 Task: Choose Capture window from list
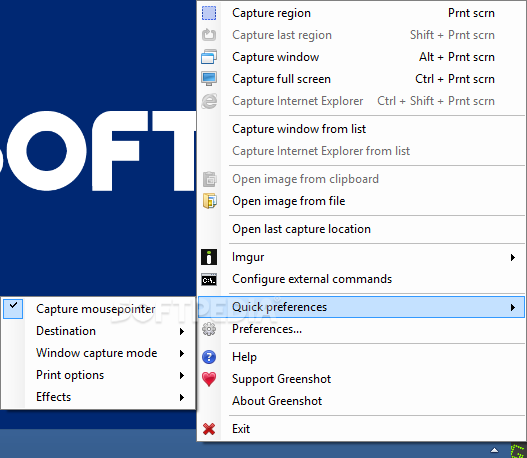(x=361, y=129)
